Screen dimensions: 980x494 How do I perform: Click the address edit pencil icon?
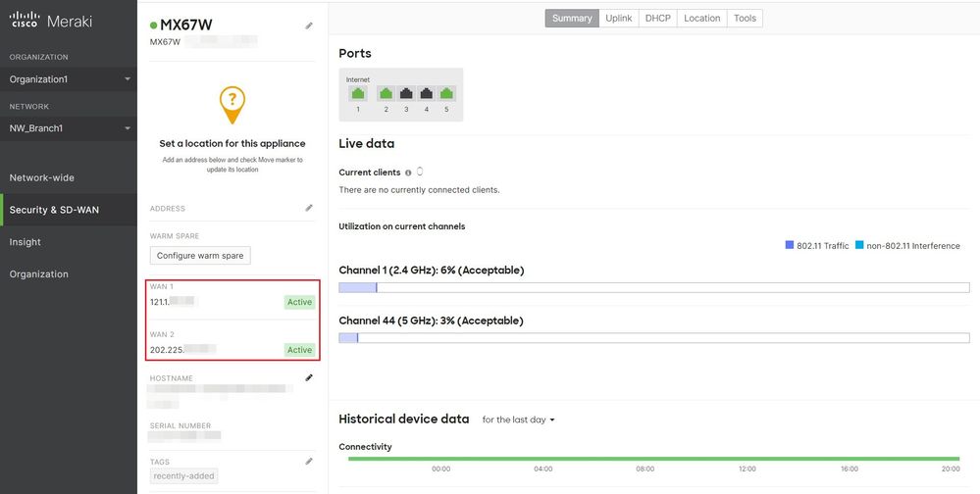[309, 208]
